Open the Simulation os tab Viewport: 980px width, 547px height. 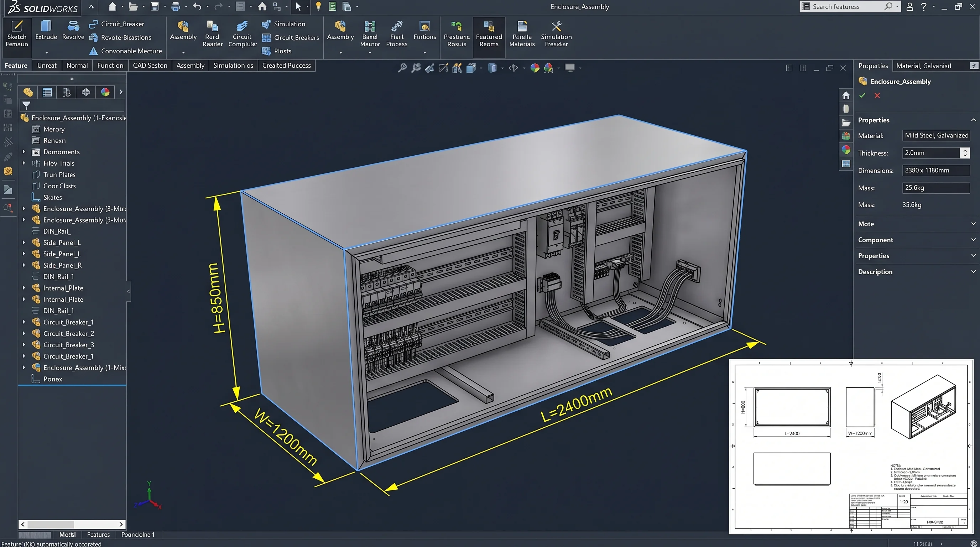(x=233, y=66)
